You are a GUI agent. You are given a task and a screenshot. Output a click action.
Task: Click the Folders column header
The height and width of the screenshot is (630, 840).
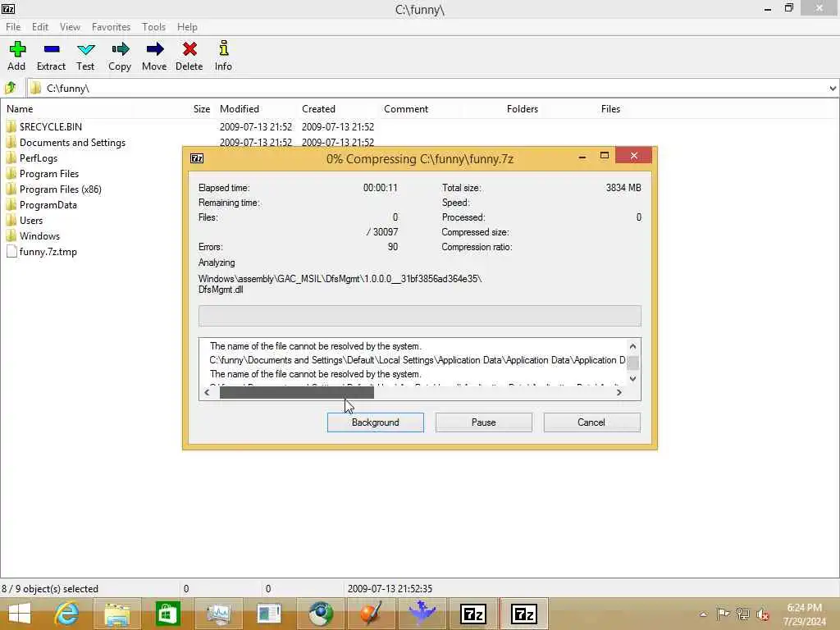pyautogui.click(x=522, y=109)
